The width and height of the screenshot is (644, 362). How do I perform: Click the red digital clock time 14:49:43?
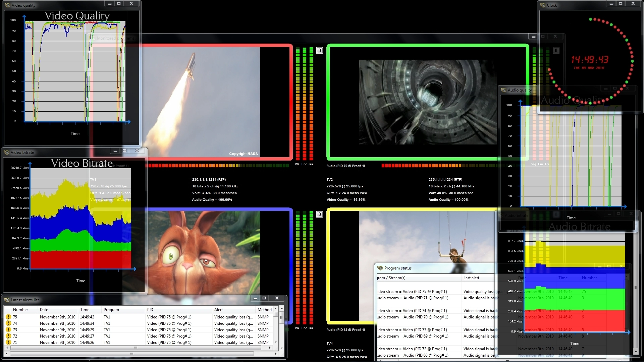590,60
